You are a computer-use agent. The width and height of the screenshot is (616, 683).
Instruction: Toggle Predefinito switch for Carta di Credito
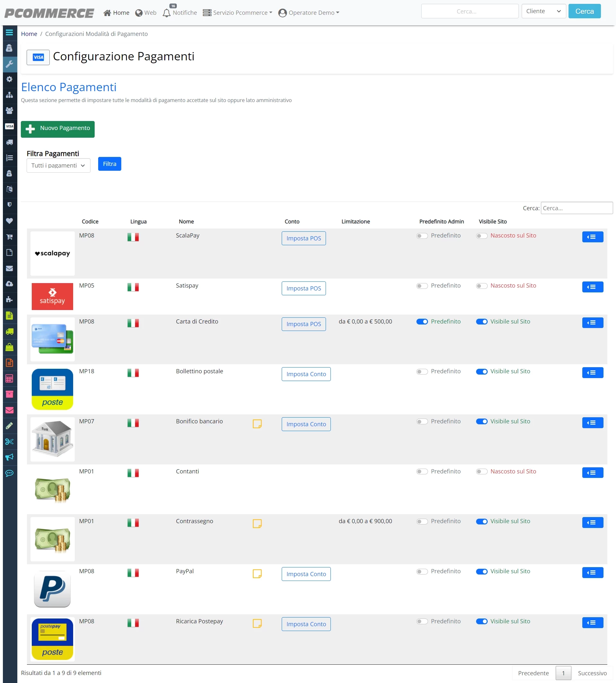(422, 322)
